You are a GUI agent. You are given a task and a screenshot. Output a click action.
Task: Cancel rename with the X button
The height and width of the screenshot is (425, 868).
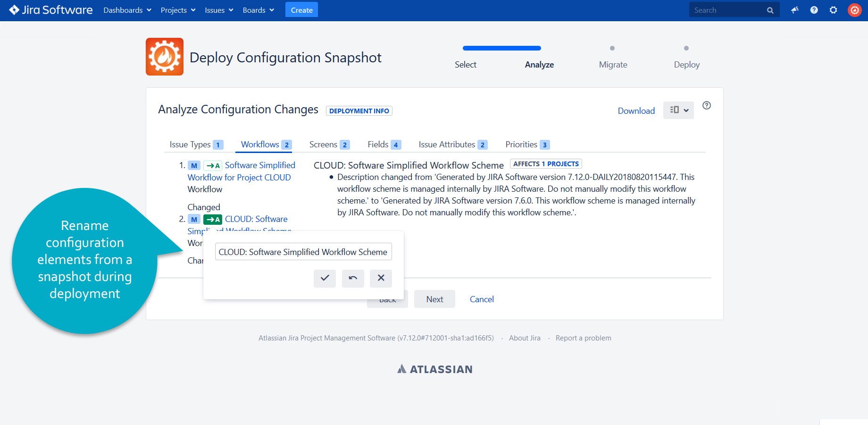pyautogui.click(x=381, y=278)
